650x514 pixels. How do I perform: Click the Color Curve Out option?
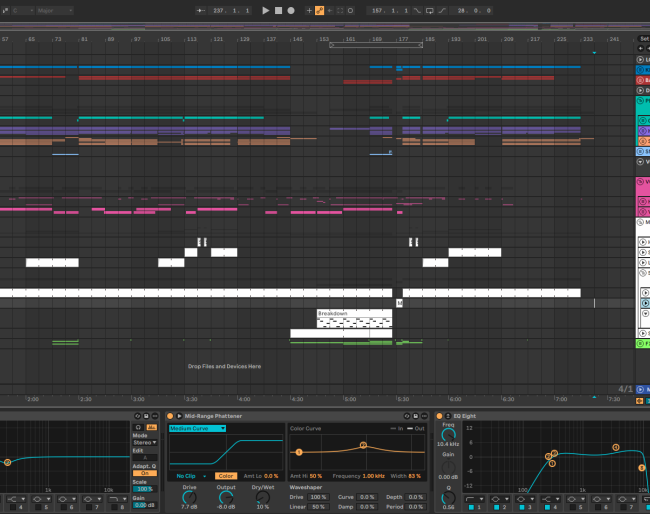(419, 428)
